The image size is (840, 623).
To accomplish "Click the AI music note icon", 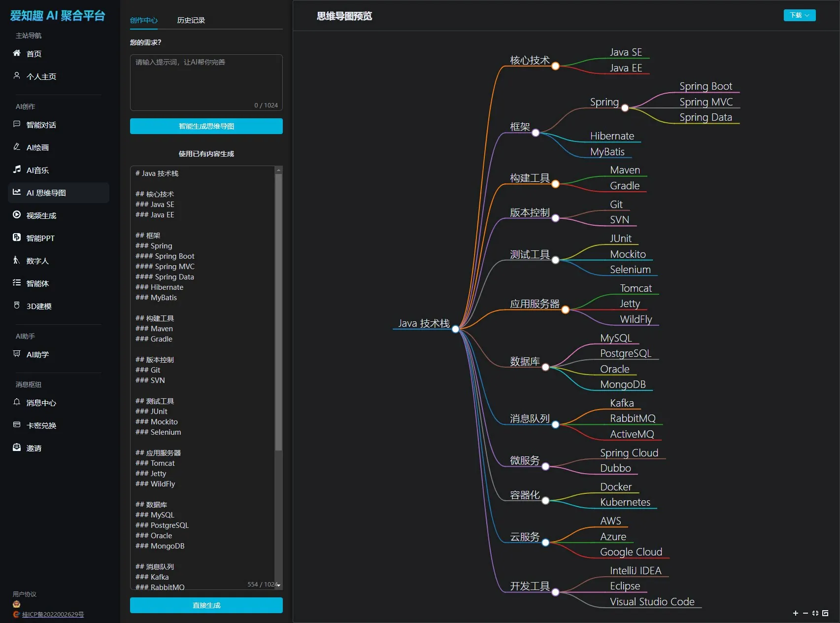I will (x=17, y=170).
